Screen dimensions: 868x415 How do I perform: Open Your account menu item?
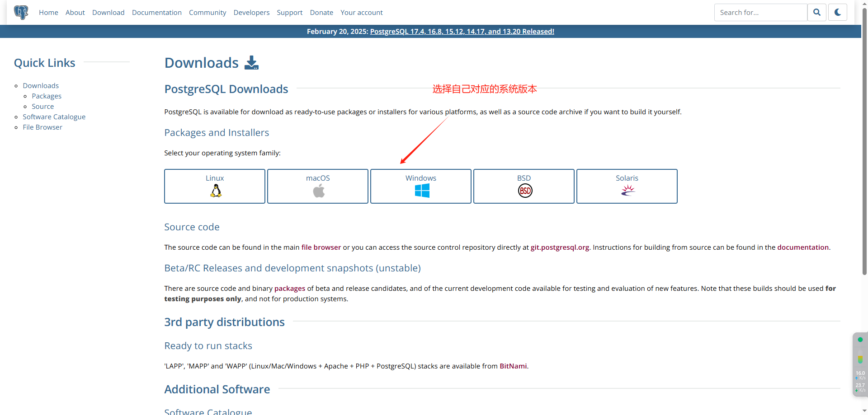(362, 13)
